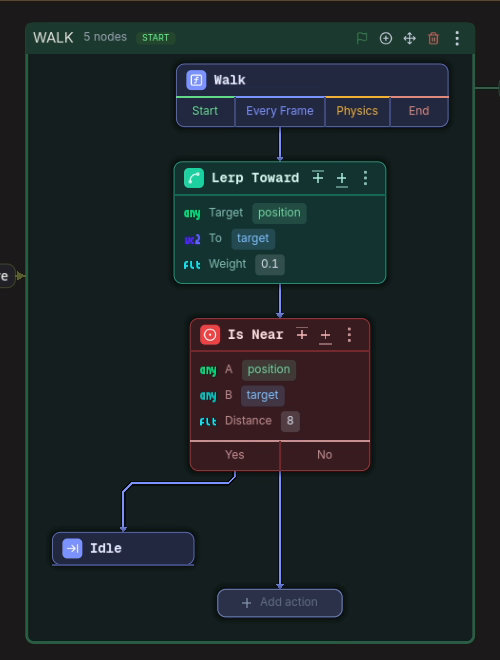Edit the Weight value 0.1 field

click(x=270, y=264)
